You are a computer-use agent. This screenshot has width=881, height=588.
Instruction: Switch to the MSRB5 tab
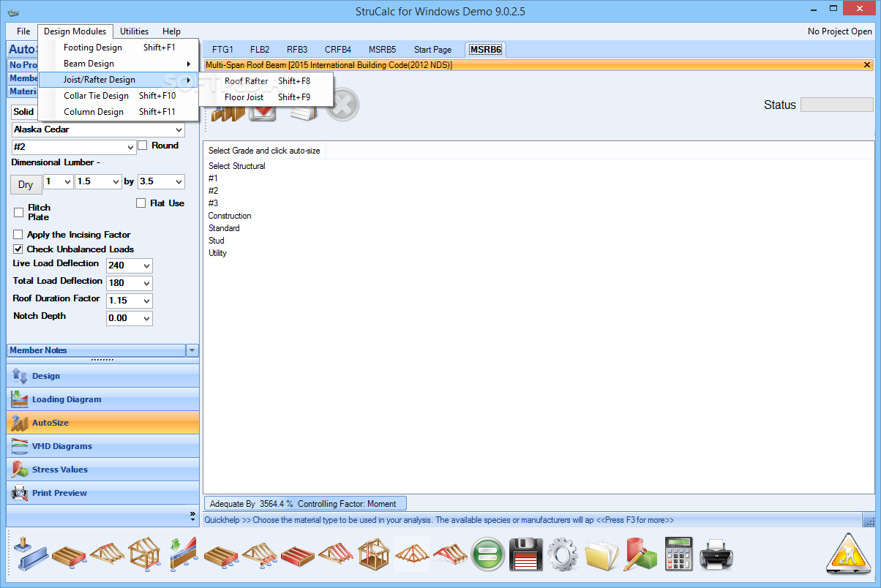[382, 50]
